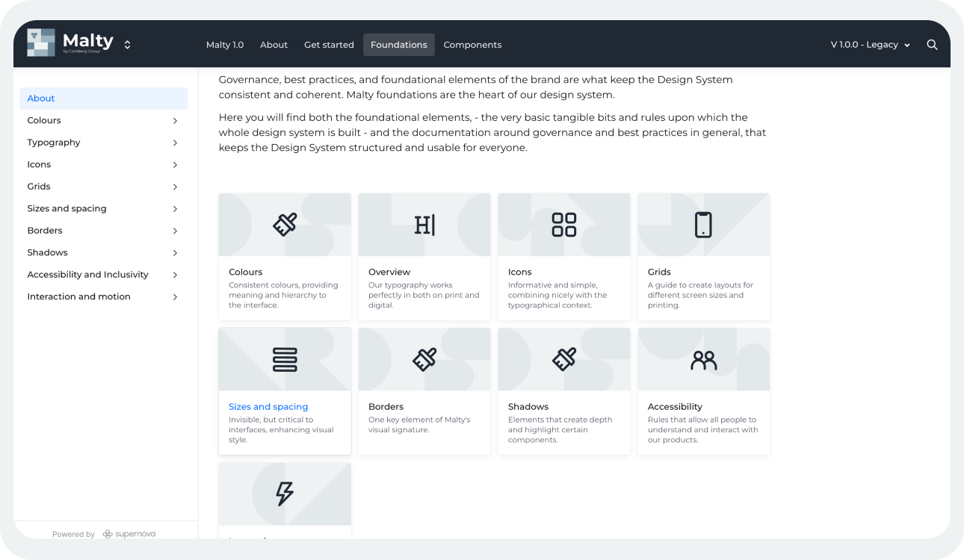The height and width of the screenshot is (560, 964).
Task: Open the Shadows card title link
Action: click(x=528, y=407)
